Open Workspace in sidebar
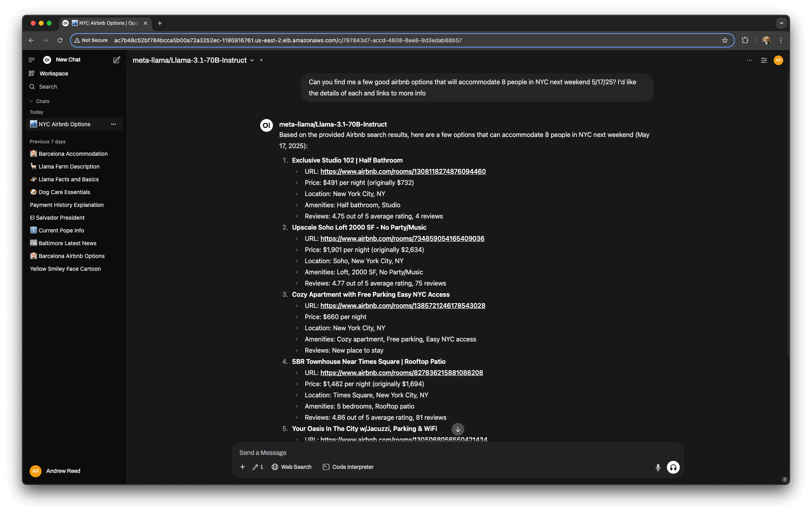 click(x=54, y=73)
